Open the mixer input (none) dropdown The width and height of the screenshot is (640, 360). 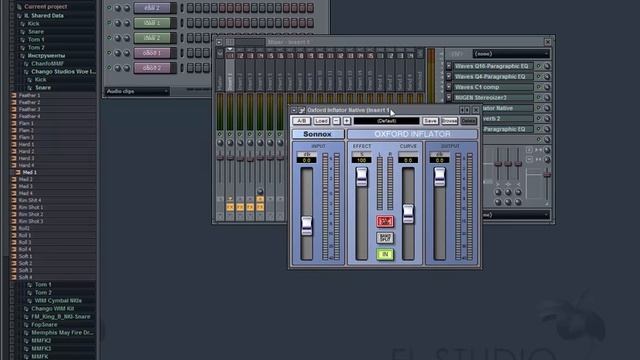(x=511, y=53)
